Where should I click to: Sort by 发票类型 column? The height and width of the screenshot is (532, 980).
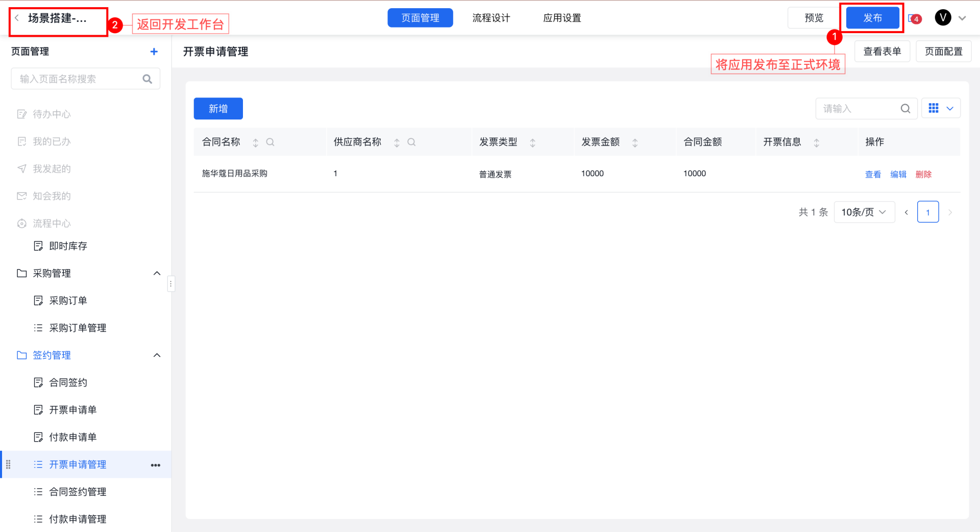tap(532, 143)
